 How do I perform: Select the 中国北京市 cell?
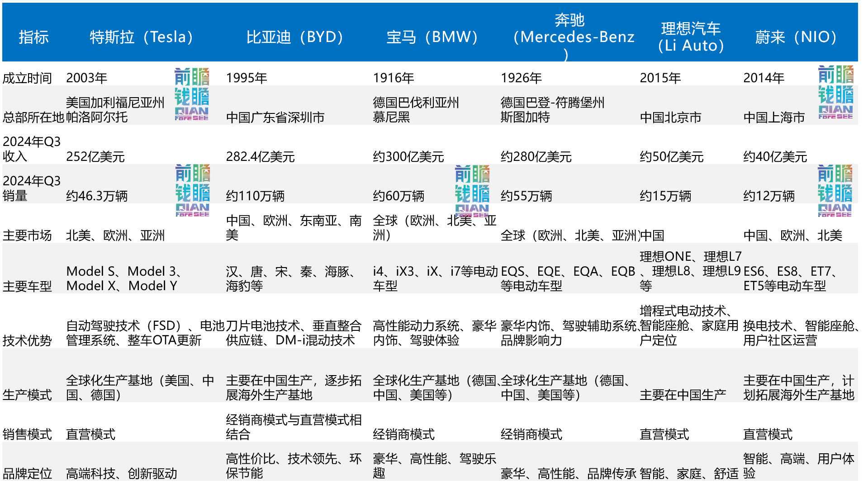[670, 118]
